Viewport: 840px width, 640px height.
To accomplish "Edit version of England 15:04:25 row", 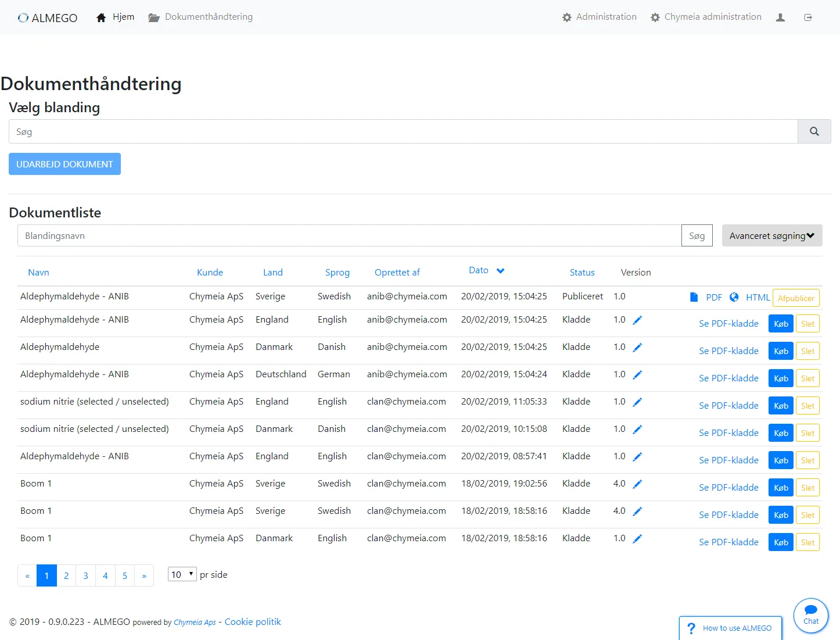I will coord(637,320).
